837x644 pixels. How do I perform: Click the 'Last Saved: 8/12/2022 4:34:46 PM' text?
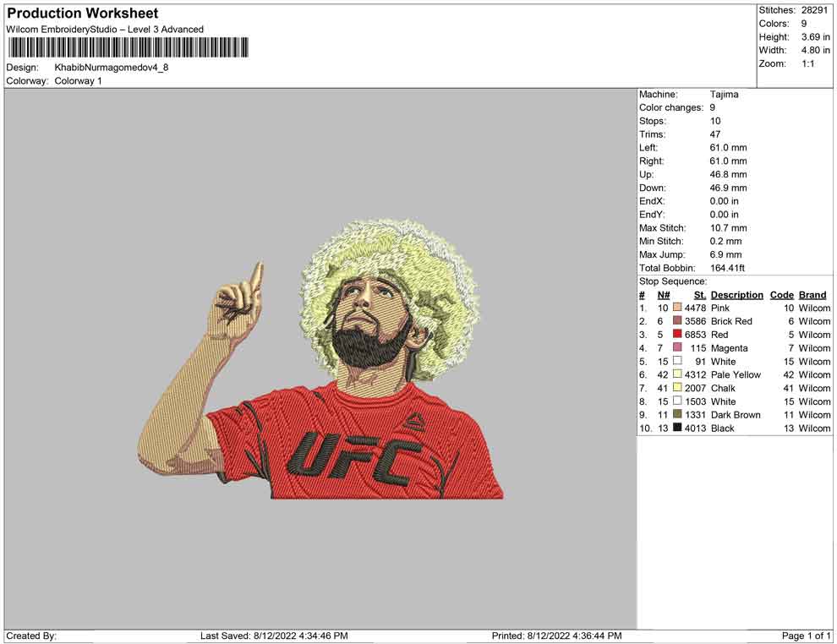tap(274, 636)
